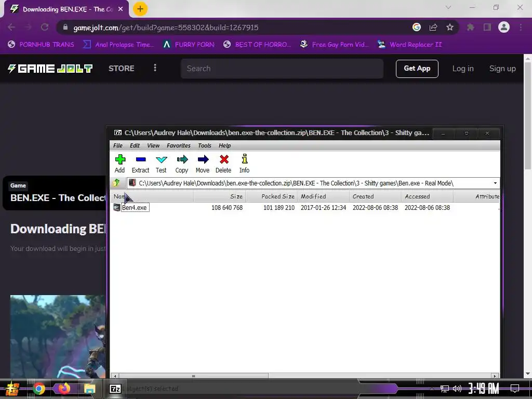This screenshot has width=532, height=399.
Task: Open File Explorer from the taskbar
Action: pos(90,389)
